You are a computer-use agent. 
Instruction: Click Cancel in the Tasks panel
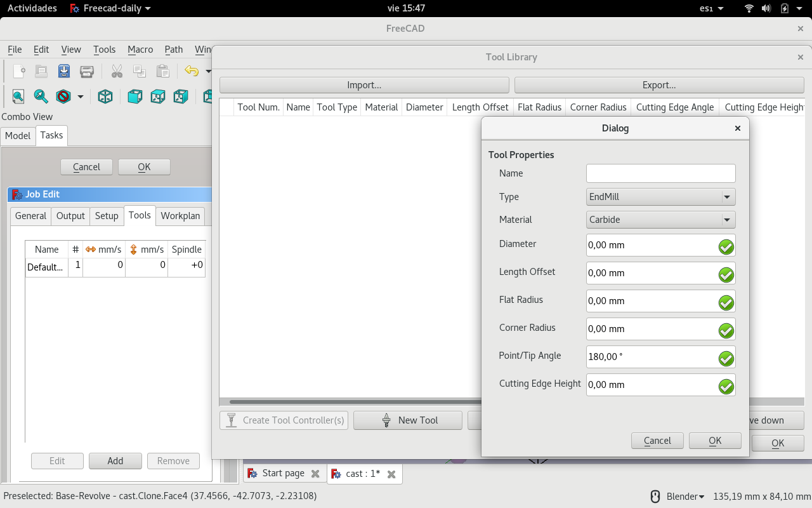(x=86, y=167)
